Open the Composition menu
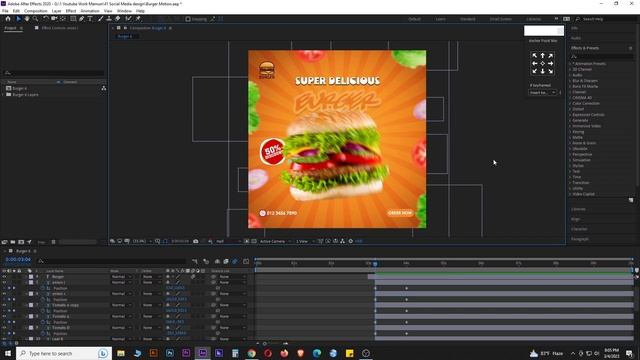Screen dimensions: 640x360 [x=36, y=11]
